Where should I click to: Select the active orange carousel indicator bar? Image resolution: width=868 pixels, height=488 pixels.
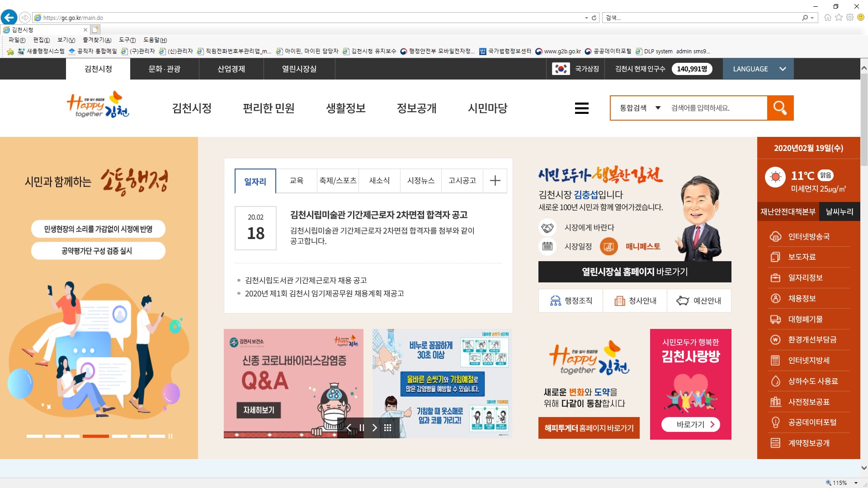[95, 436]
